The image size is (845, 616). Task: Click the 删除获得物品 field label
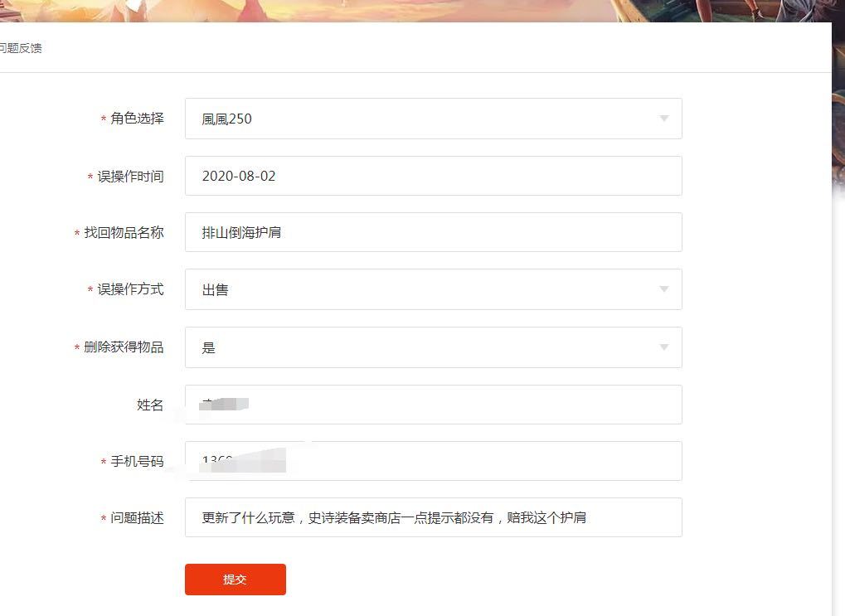[124, 347]
